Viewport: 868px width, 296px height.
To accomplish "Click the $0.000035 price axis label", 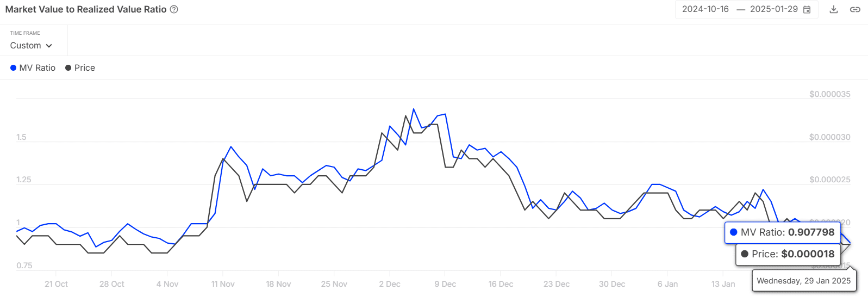I will point(829,94).
